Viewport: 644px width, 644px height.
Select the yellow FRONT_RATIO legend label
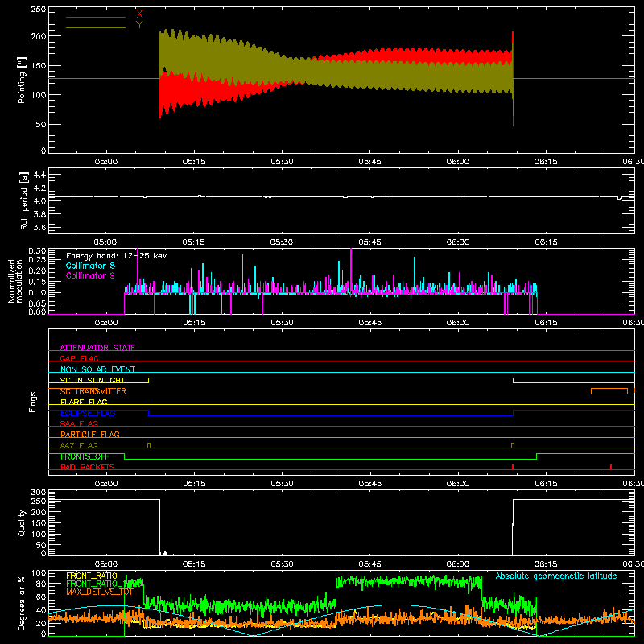tap(92, 576)
